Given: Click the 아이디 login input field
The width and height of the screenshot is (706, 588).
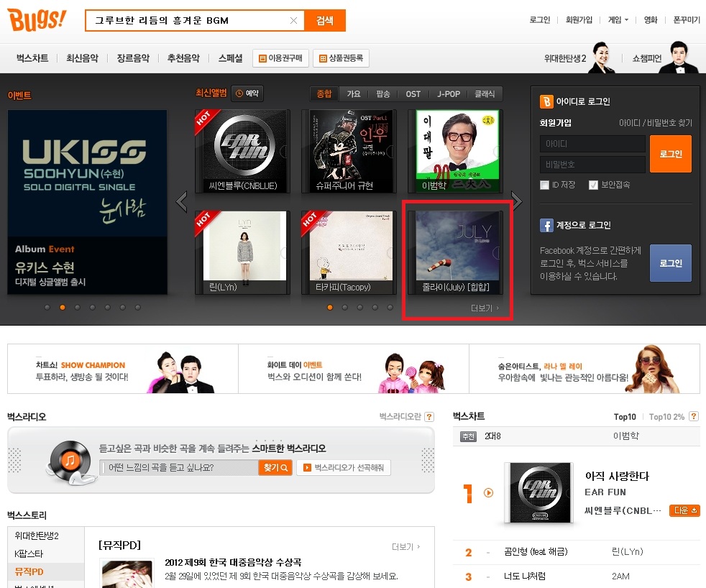Looking at the screenshot, I should (592, 144).
